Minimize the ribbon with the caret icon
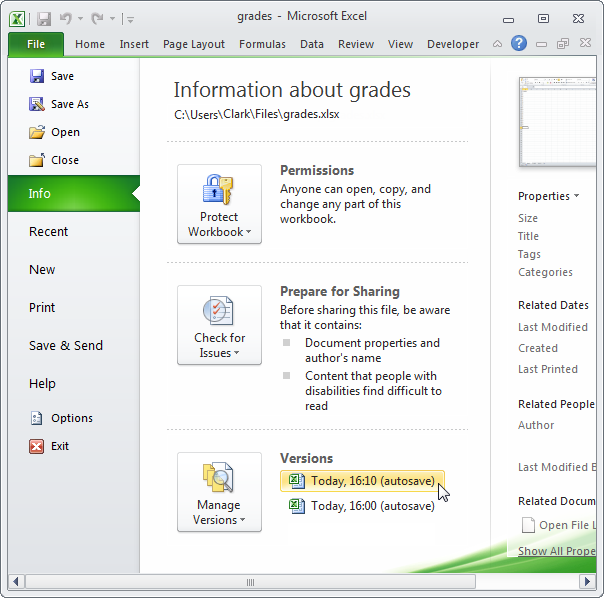Screen dimensions: 604x598 click(497, 44)
